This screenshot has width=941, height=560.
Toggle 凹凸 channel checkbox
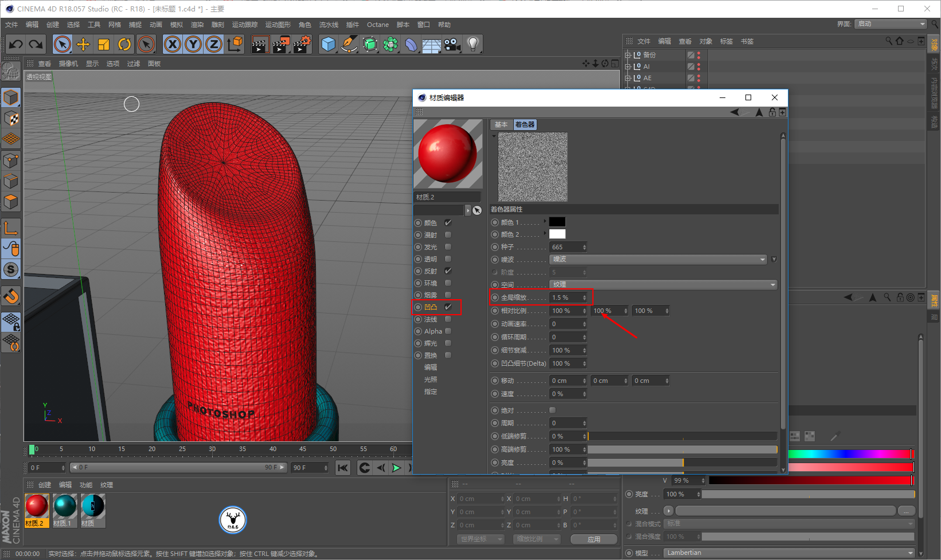point(448,307)
